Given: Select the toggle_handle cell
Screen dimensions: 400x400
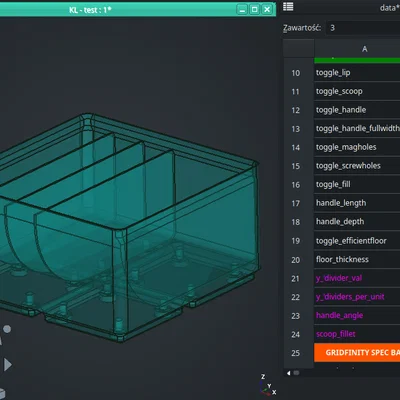Looking at the screenshot, I should point(357,110).
